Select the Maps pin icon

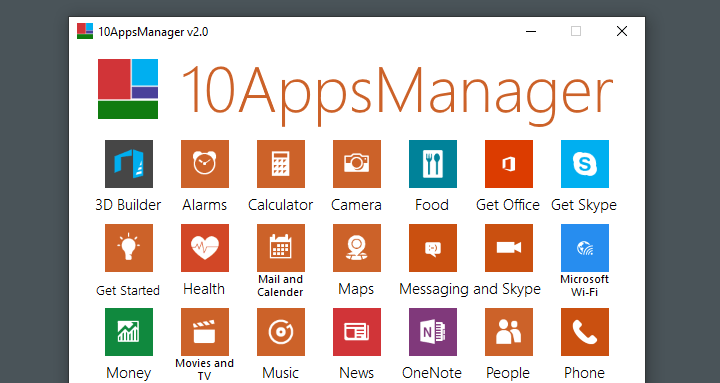pos(357,248)
